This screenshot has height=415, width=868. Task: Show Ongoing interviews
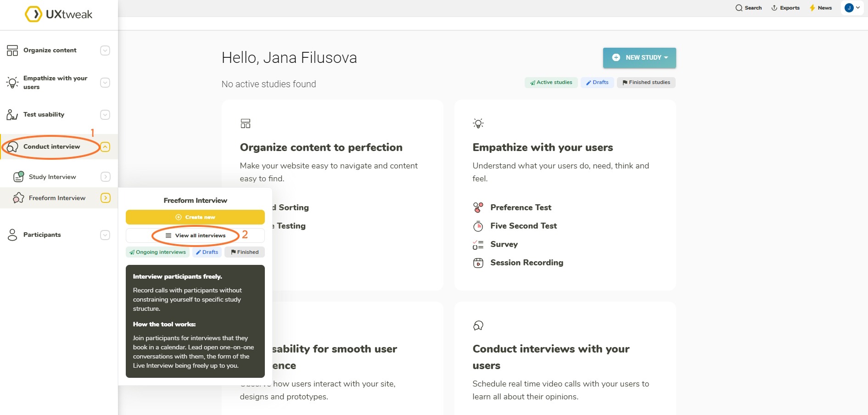(157, 252)
